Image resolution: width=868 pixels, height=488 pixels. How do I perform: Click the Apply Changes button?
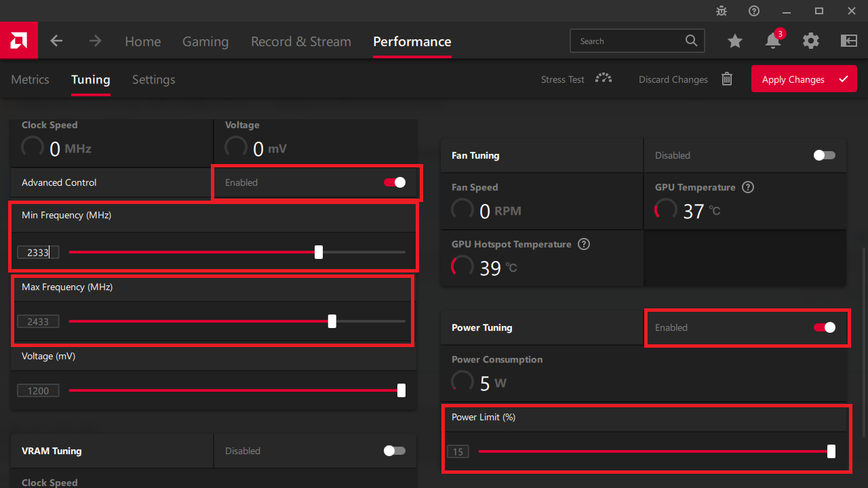tap(804, 79)
